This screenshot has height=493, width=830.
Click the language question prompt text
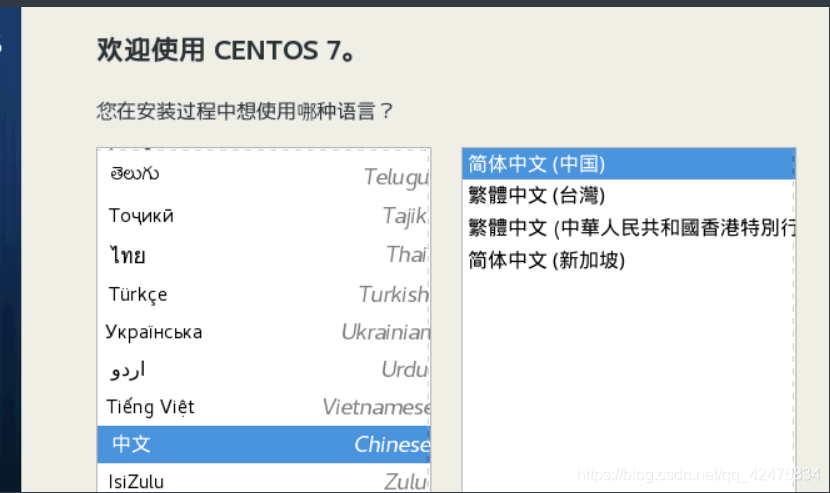click(x=245, y=110)
